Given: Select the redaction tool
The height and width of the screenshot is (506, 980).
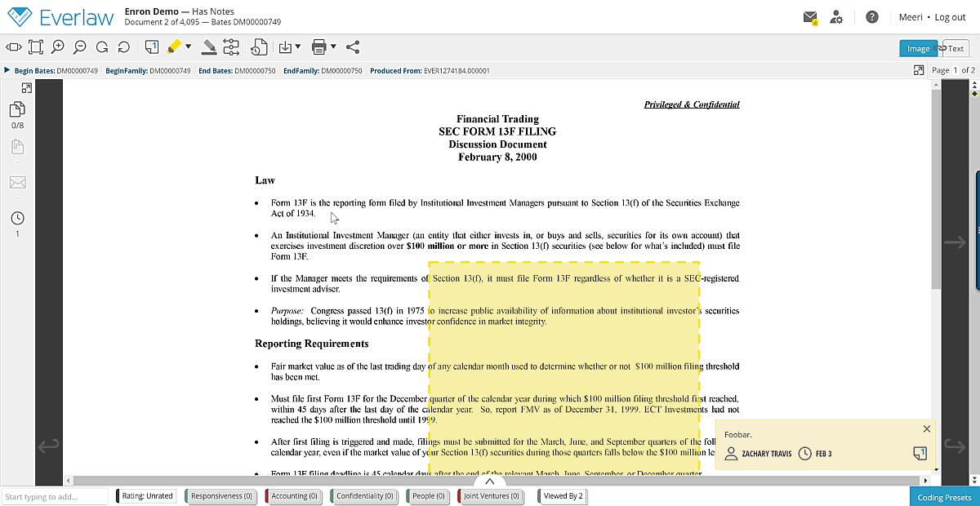Looking at the screenshot, I should click(x=207, y=47).
